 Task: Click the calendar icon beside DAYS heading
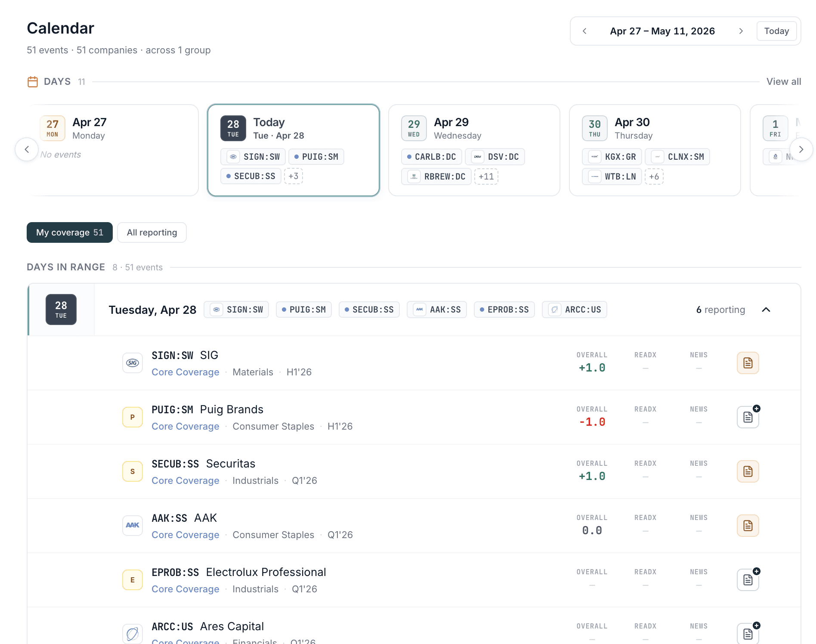pos(33,81)
